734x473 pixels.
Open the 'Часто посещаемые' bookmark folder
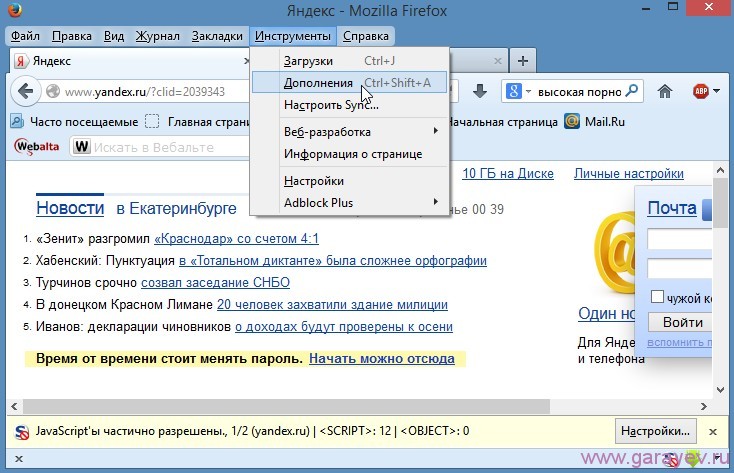pyautogui.click(x=74, y=122)
